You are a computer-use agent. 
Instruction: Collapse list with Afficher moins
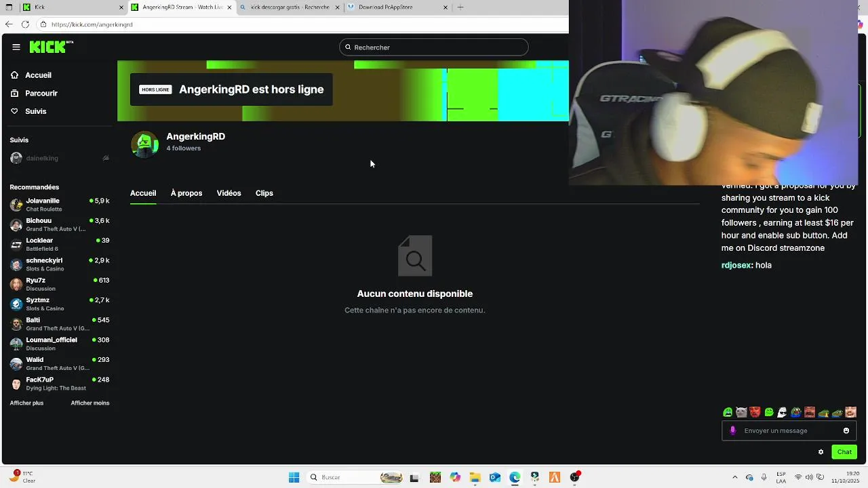pyautogui.click(x=90, y=403)
